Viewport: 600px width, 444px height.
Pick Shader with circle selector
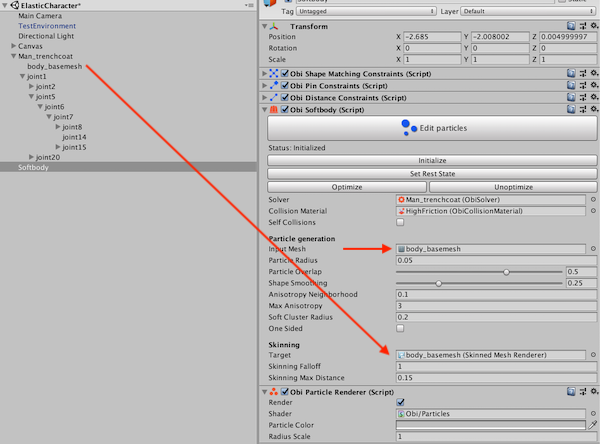coord(593,414)
